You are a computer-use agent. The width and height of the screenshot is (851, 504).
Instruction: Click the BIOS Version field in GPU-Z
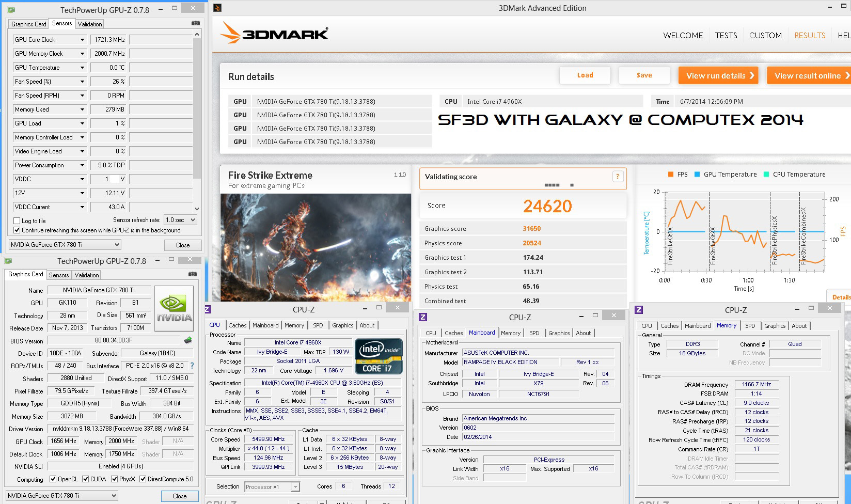(114, 340)
